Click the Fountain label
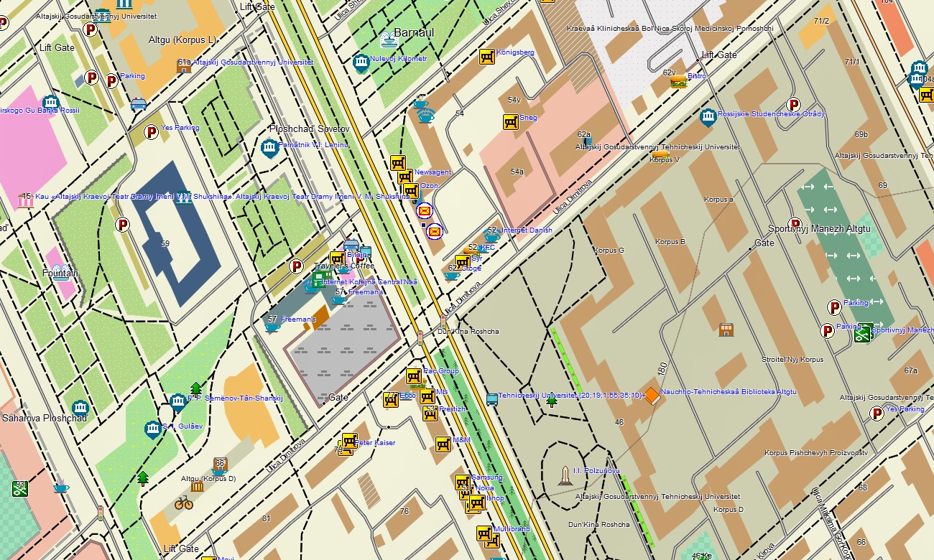This screenshot has height=560, width=934. point(60,274)
